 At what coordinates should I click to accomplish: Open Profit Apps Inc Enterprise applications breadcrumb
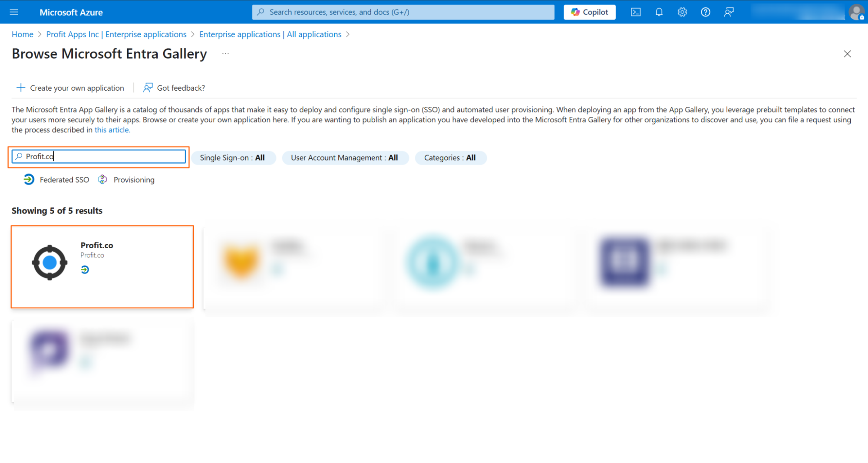(x=116, y=34)
